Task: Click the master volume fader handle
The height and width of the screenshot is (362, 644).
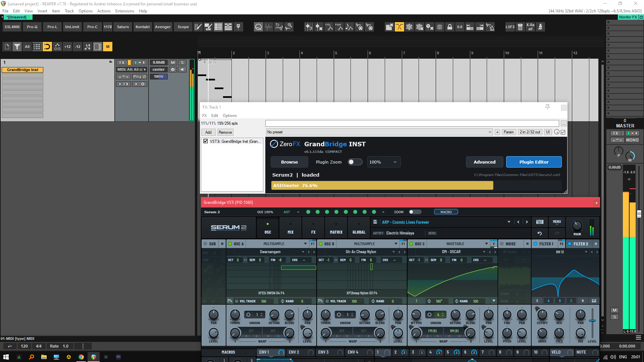Action: point(639,214)
